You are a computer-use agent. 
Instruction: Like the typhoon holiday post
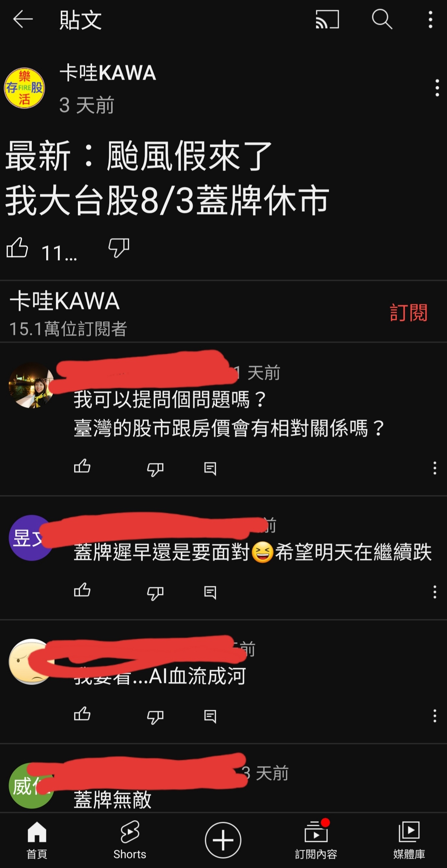coord(17,248)
